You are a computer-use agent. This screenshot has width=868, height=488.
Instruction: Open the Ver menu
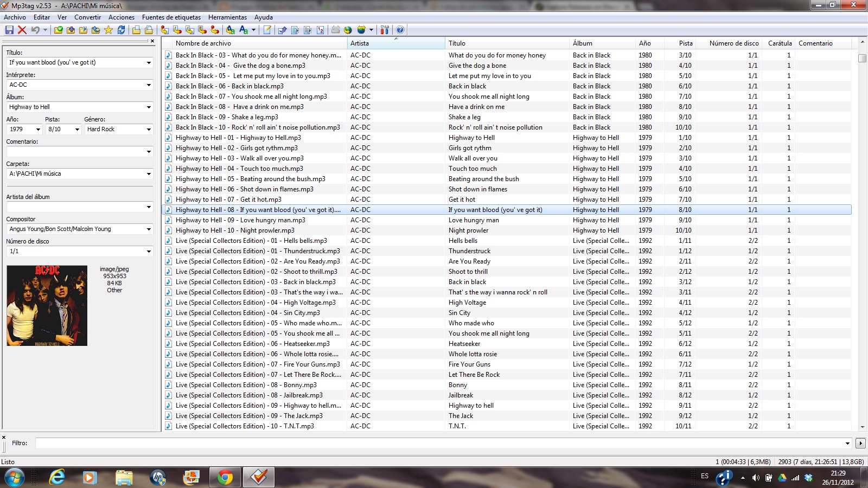tap(62, 17)
